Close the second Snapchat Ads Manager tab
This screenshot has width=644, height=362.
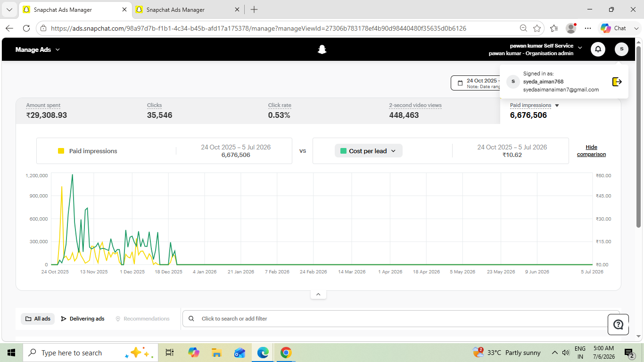tap(237, 9)
